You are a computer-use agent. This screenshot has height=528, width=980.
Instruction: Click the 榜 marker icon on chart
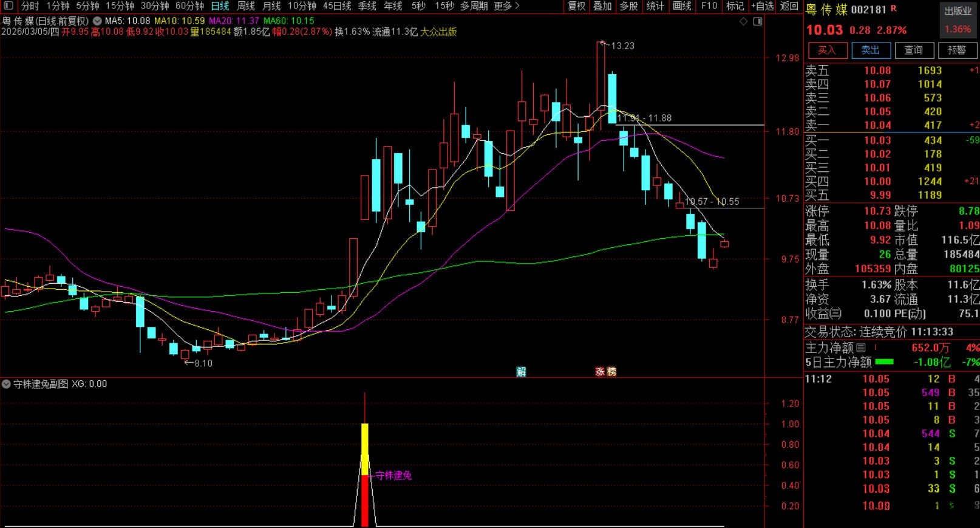coord(611,372)
